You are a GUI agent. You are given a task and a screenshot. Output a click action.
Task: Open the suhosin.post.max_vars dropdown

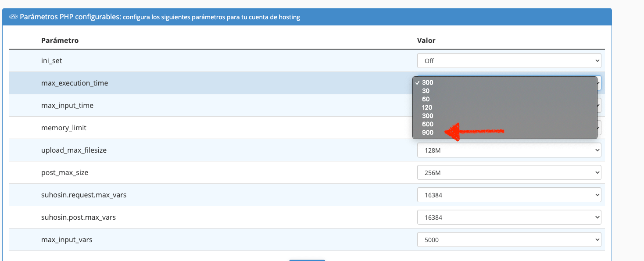point(509,217)
